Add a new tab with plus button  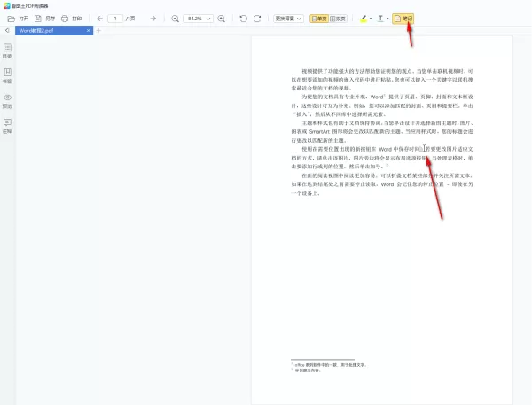(98, 30)
